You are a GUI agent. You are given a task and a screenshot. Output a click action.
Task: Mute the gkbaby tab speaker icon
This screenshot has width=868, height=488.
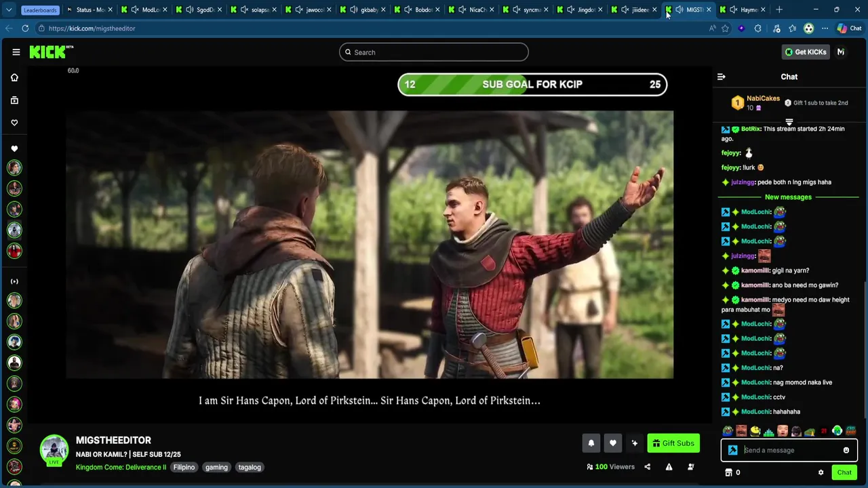353,9
